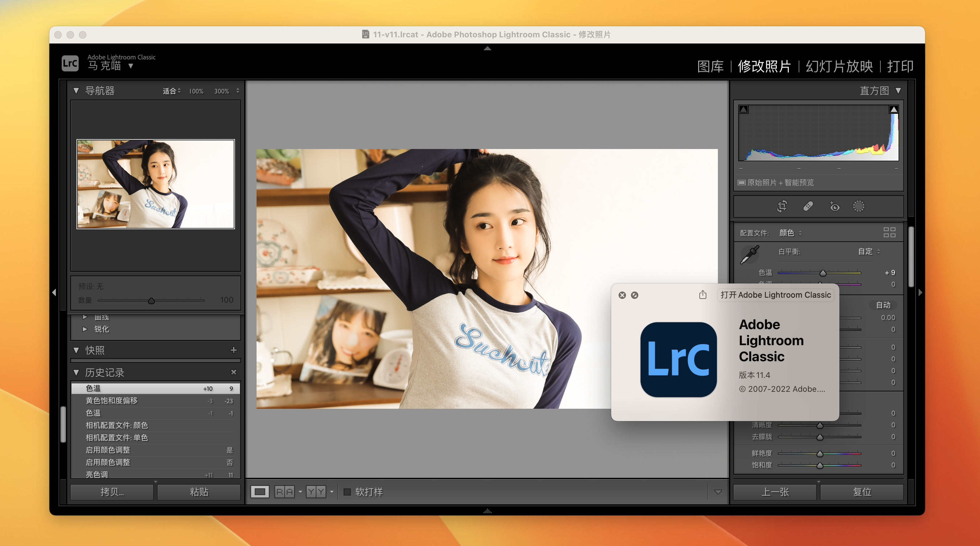
Task: Toggle highlight clipping indicator in histogram
Action: tap(894, 110)
